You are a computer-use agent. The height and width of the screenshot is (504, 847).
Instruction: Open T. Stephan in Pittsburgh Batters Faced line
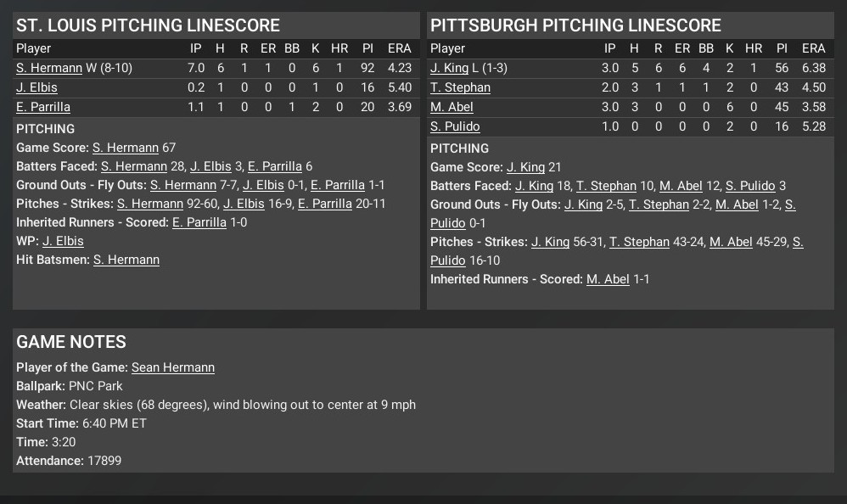tap(606, 186)
